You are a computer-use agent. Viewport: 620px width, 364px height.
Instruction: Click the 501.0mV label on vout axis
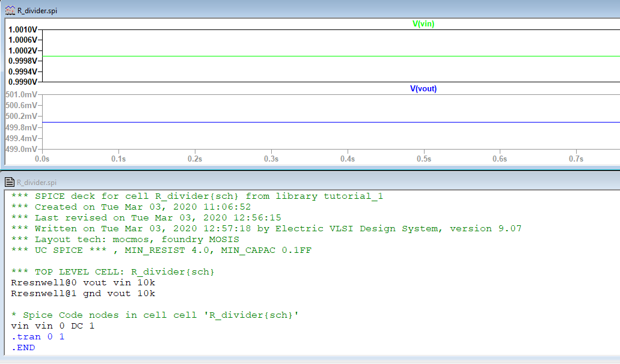pos(22,95)
